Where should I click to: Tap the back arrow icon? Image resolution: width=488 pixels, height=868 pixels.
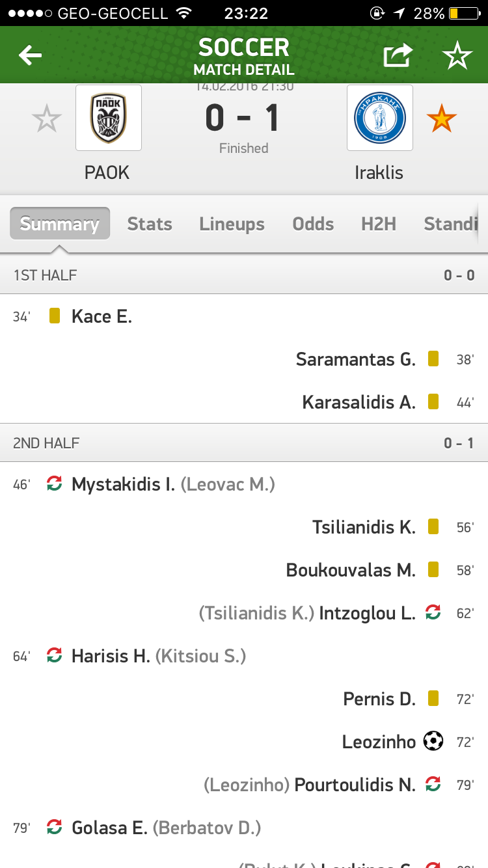[30, 56]
